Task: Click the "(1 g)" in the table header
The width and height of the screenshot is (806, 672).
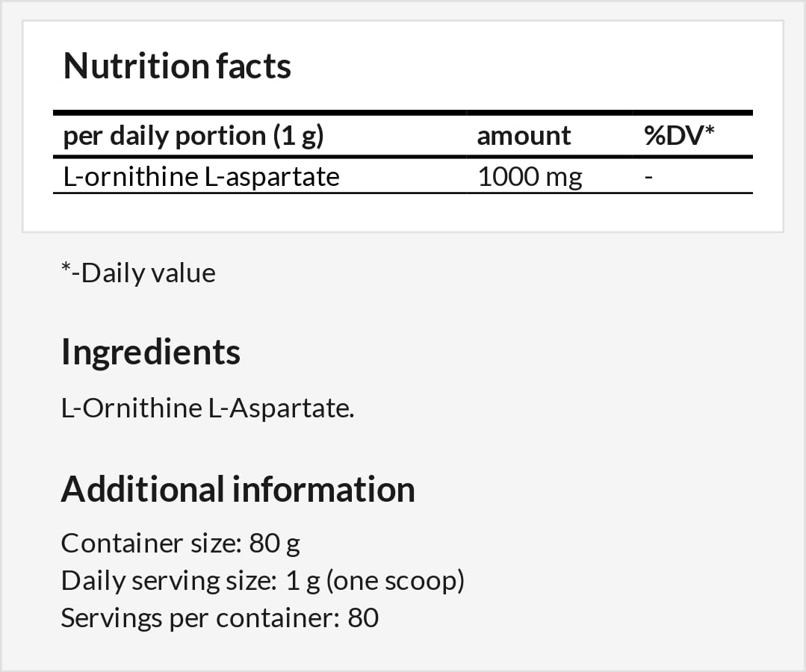Action: pos(297,136)
